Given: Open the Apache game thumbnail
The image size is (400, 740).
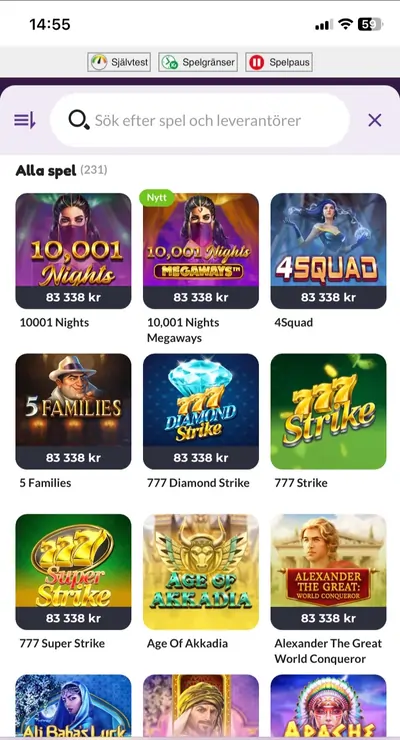Looking at the screenshot, I should 328,706.
